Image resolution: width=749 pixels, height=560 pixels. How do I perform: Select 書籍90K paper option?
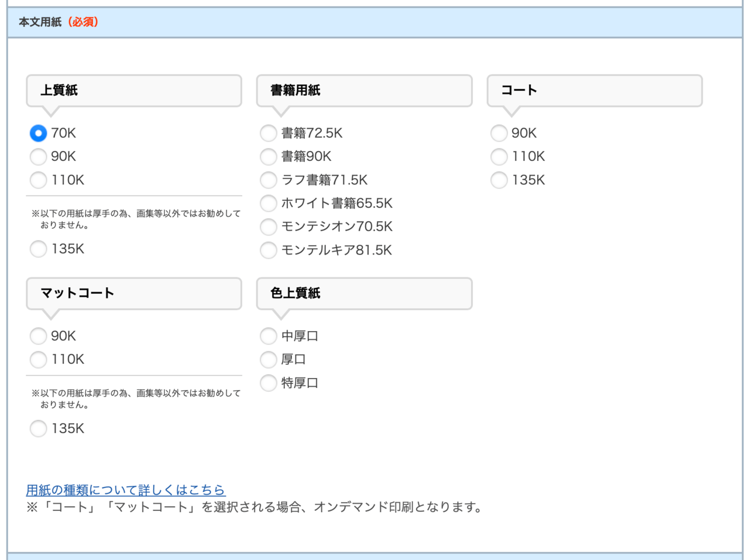point(268,157)
